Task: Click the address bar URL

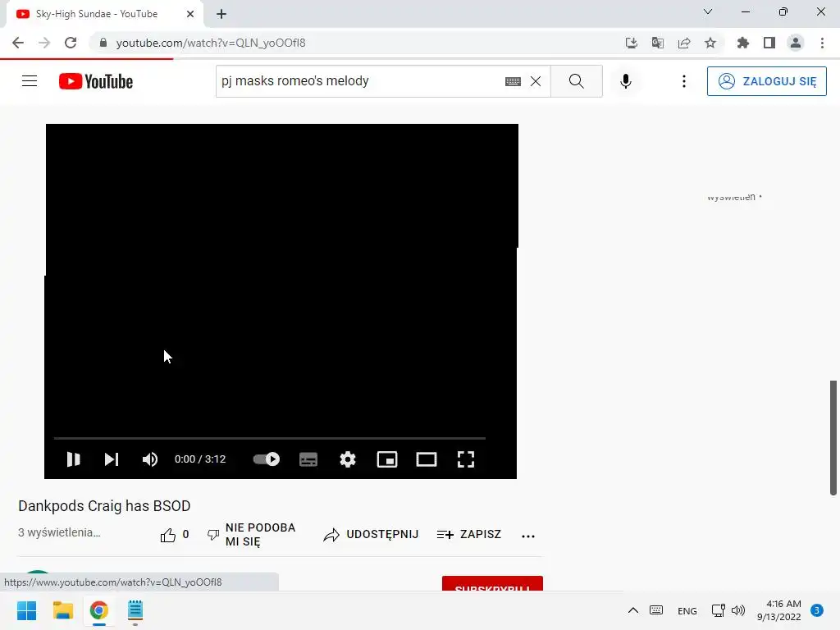Action: [x=211, y=43]
